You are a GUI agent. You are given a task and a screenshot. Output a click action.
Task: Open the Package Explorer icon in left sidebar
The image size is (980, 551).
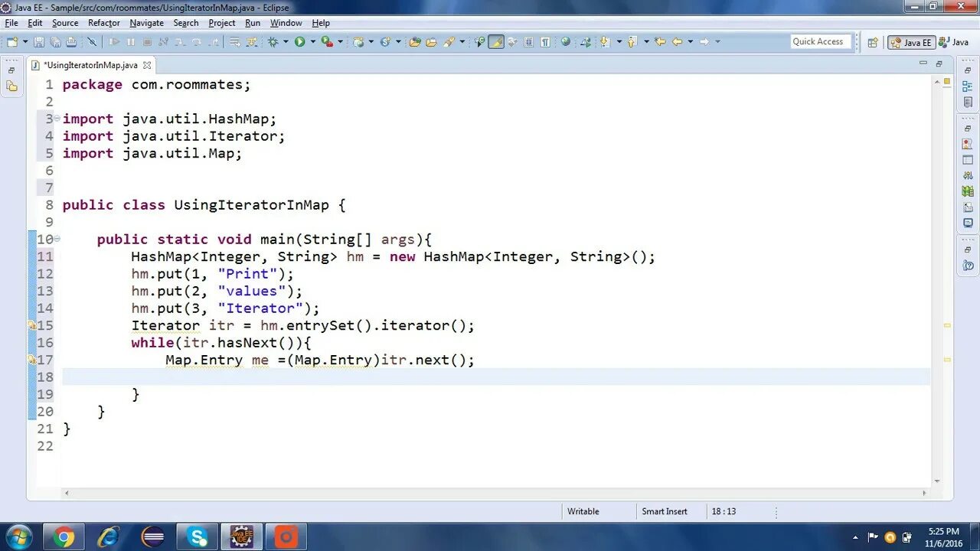11,86
